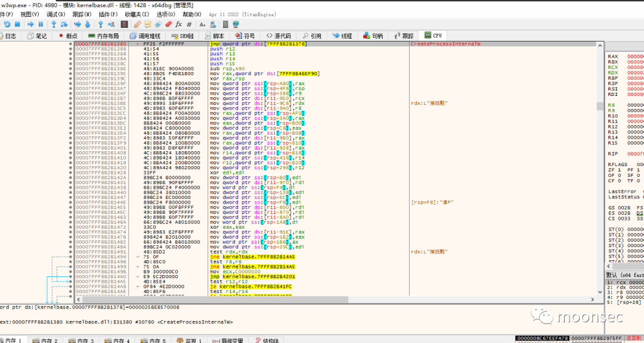Click the CreateProcessInternalW comment
This screenshot has width=644, height=343.
(445, 44)
